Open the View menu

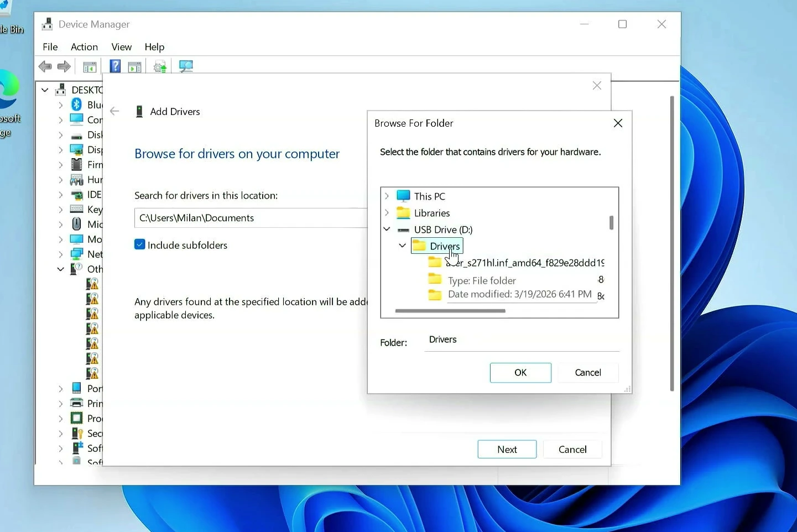tap(121, 47)
